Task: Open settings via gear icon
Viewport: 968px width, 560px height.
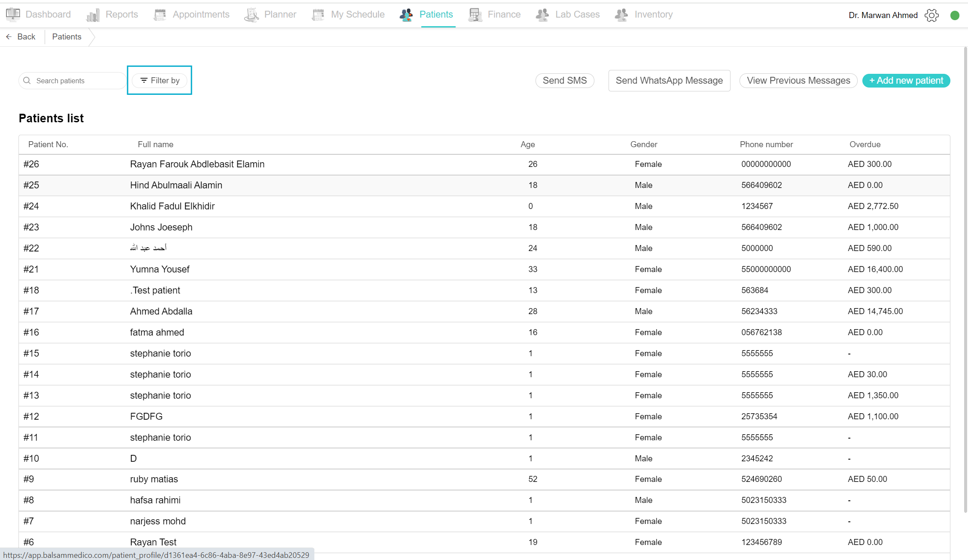Action: click(931, 15)
